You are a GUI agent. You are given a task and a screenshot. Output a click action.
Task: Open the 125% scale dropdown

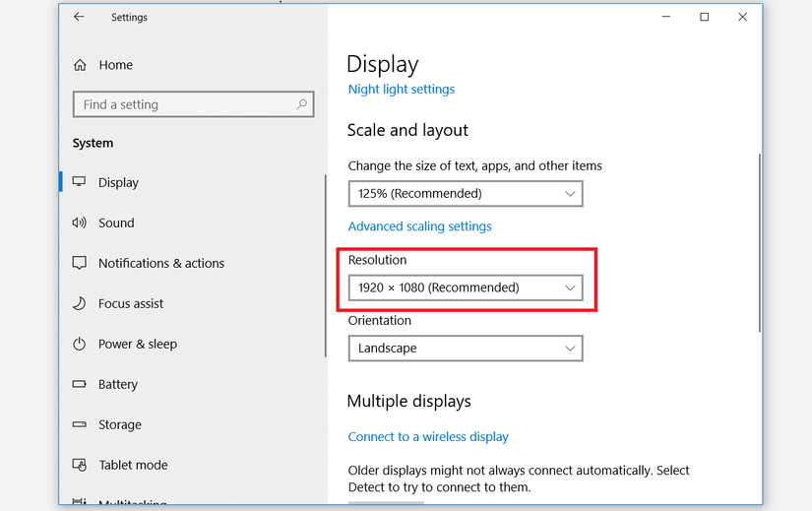pyautogui.click(x=466, y=193)
